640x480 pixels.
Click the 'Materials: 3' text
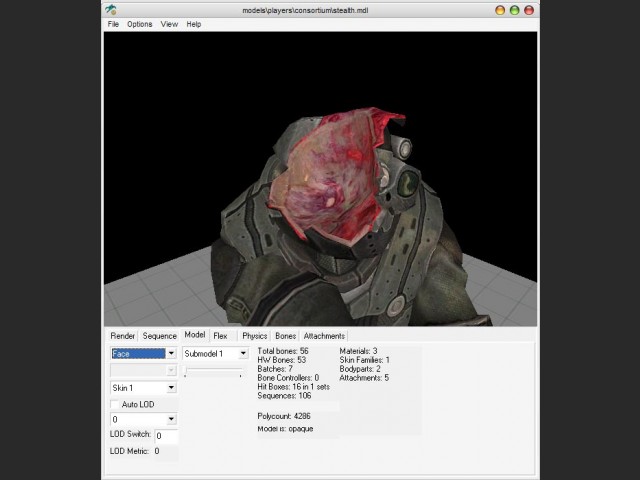click(x=358, y=351)
